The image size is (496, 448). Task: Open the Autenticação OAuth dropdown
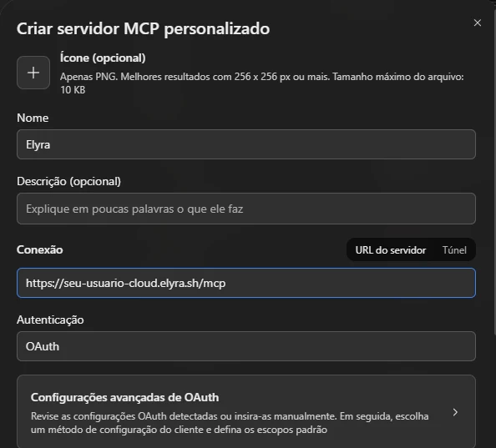pyautogui.click(x=246, y=346)
